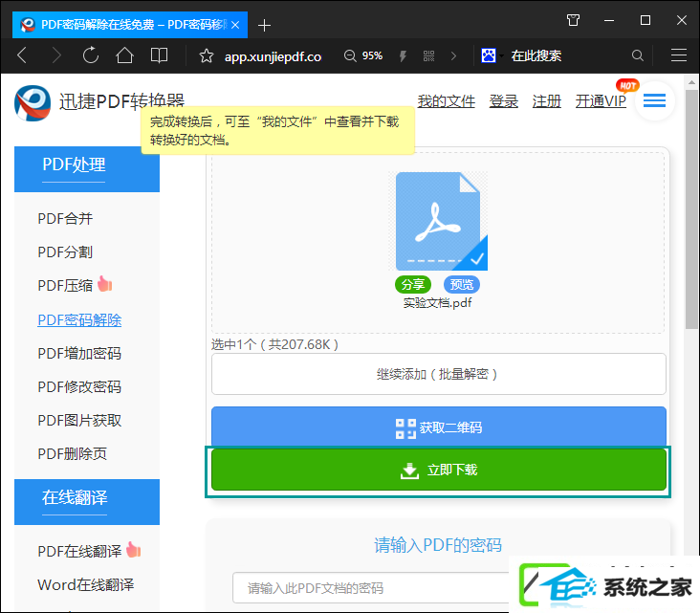Click the green 分享 share button

(x=413, y=284)
